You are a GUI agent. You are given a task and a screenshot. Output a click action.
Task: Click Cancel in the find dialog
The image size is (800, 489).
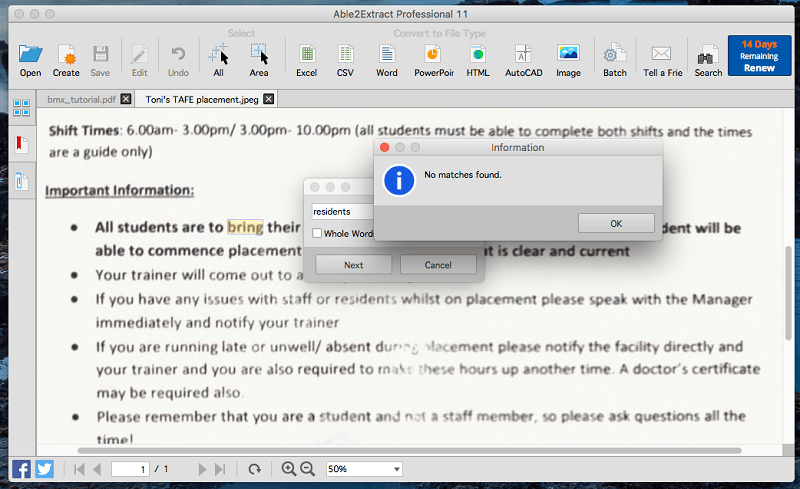tap(438, 264)
